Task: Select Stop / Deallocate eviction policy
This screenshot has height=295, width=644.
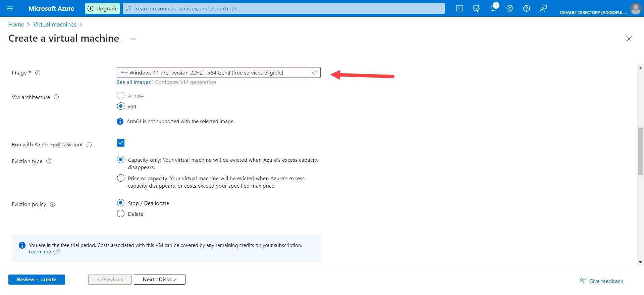Action: tap(121, 203)
